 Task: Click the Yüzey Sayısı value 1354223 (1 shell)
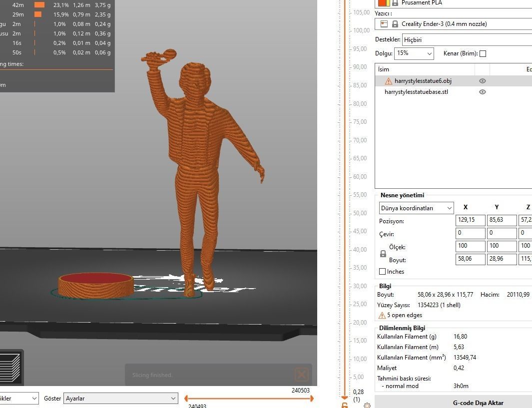[439, 305]
